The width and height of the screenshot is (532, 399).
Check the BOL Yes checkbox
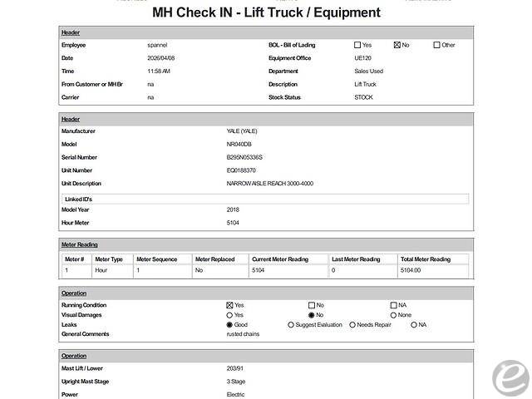(x=357, y=45)
